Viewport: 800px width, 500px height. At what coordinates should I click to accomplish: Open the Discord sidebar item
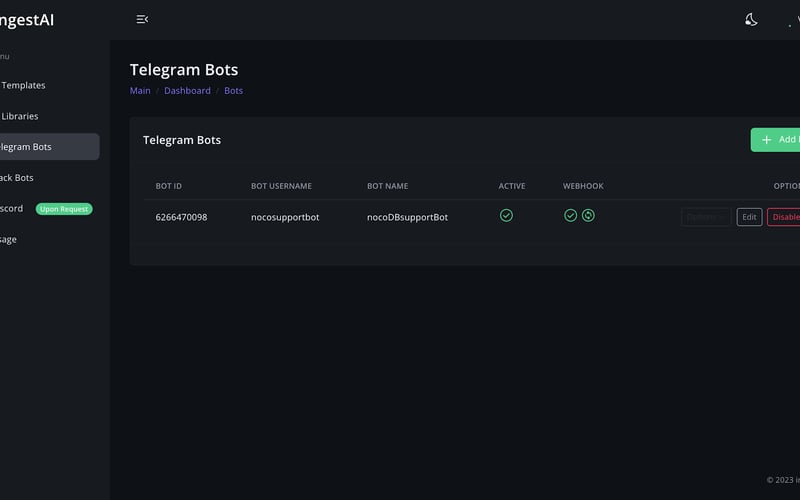tap(12, 208)
